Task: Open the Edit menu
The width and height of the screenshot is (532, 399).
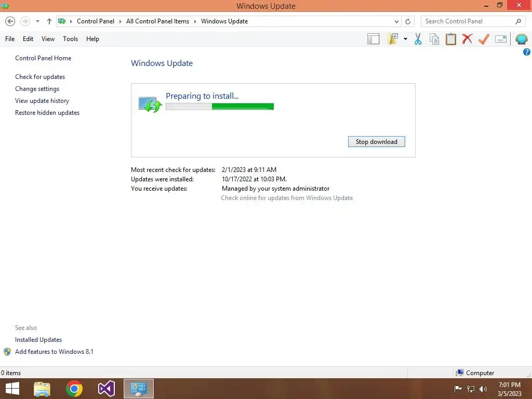Action: [x=28, y=38]
